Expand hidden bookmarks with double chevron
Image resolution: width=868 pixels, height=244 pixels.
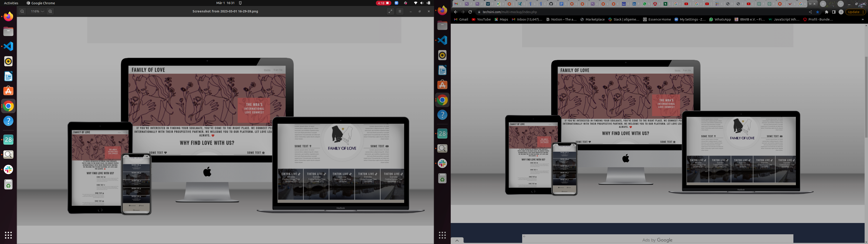point(863,20)
